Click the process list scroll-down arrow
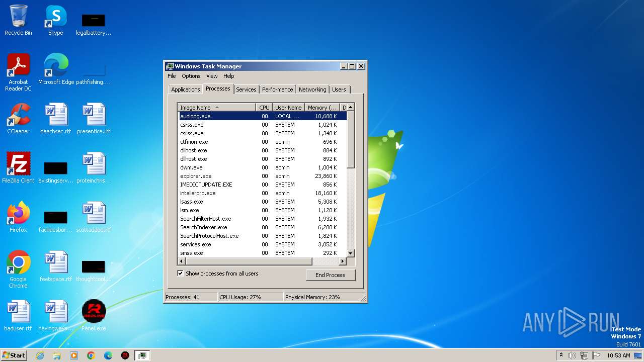The width and height of the screenshot is (644, 362). (x=351, y=253)
